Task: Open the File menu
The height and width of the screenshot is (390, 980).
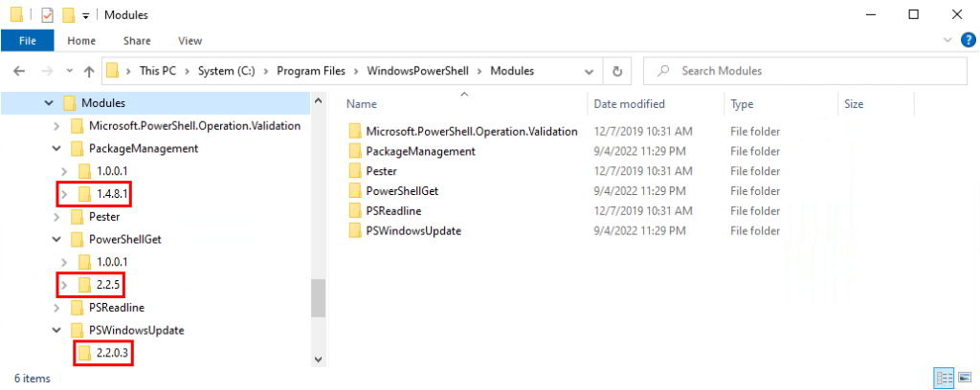Action: [28, 41]
